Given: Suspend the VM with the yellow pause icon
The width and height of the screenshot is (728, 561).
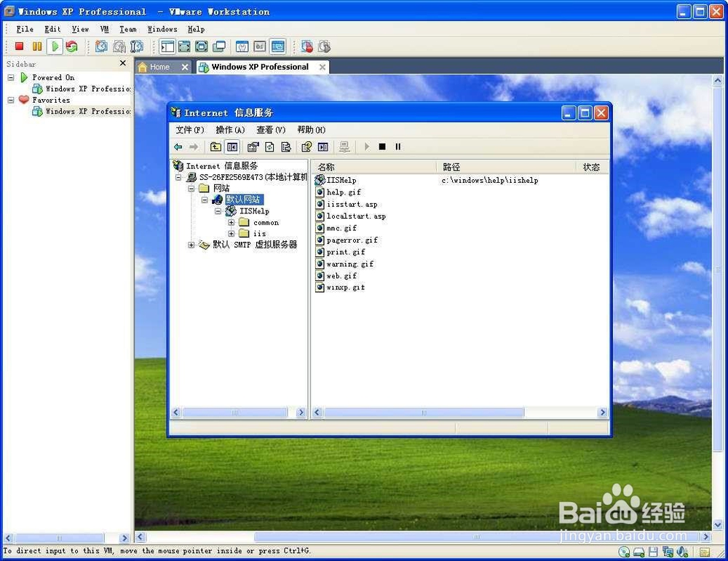Looking at the screenshot, I should (36, 46).
